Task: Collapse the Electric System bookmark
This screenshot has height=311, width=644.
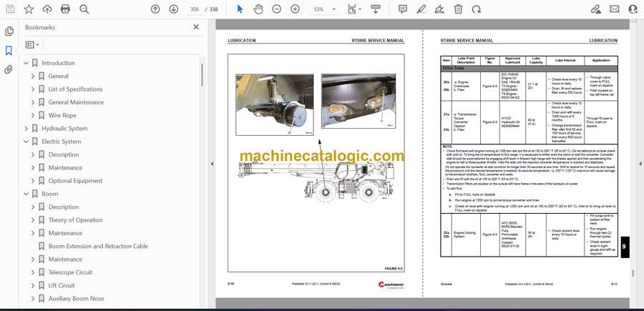Action: click(x=26, y=142)
